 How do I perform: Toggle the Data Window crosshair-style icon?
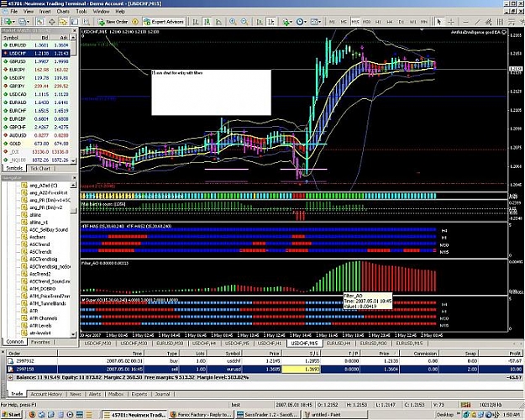(52, 22)
